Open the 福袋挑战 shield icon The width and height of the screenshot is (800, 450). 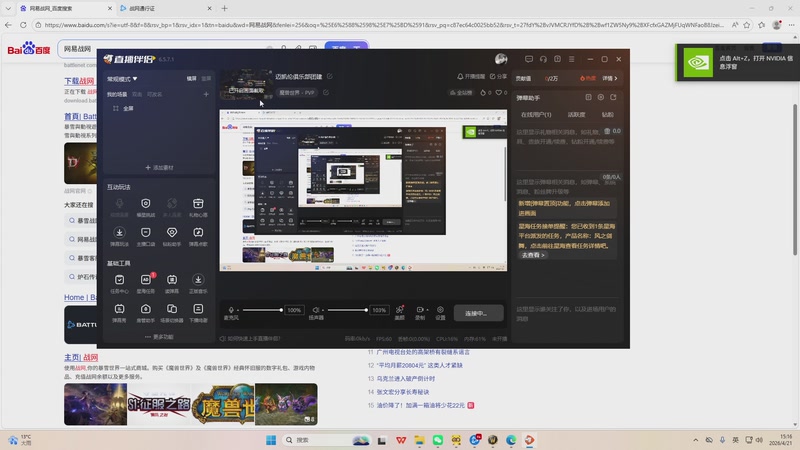point(145,204)
